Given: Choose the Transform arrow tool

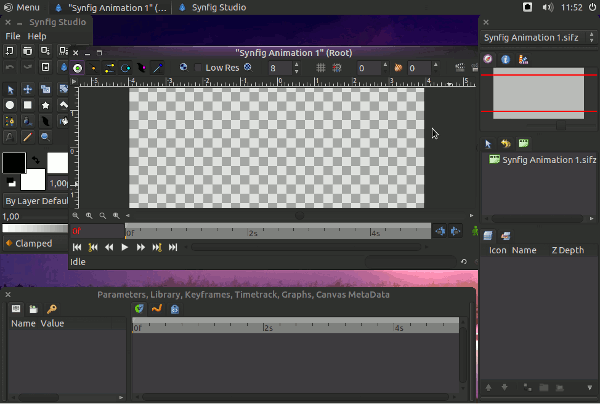Looking at the screenshot, I should 10,89.
